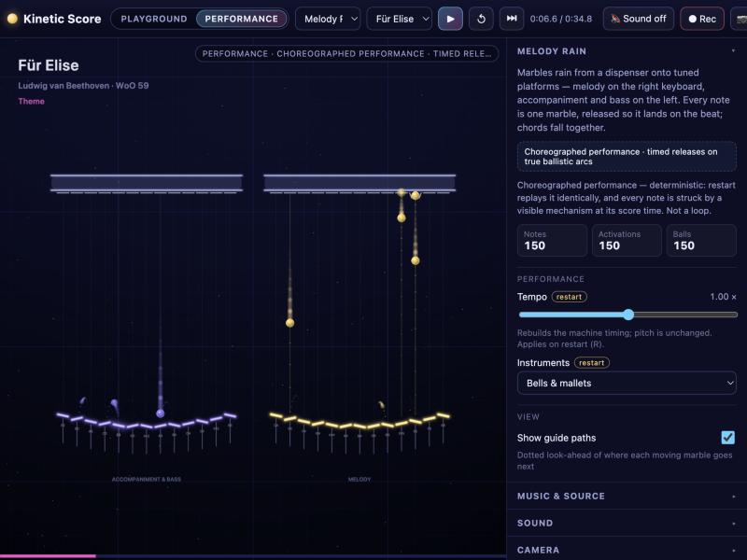Switch to Playground mode
The image size is (747, 560).
(x=154, y=19)
